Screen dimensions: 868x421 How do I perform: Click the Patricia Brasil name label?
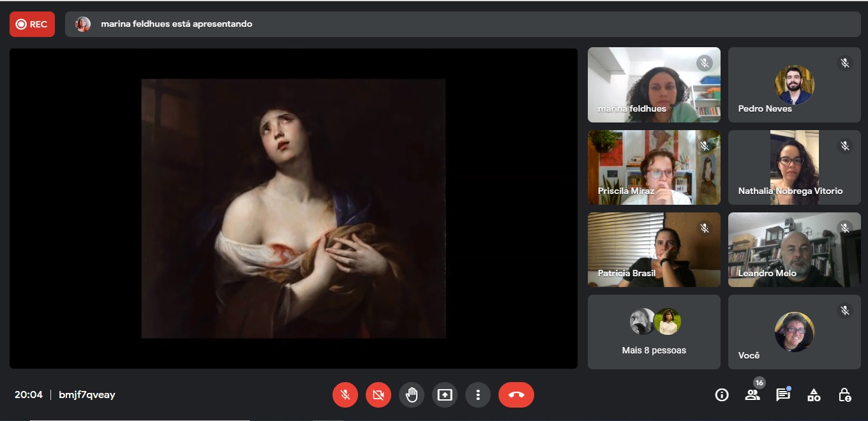(x=627, y=273)
